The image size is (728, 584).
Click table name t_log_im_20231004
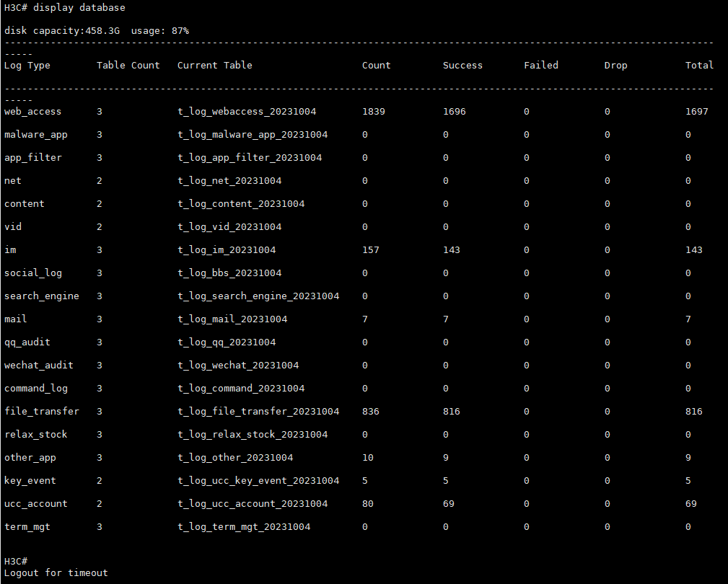(227, 250)
